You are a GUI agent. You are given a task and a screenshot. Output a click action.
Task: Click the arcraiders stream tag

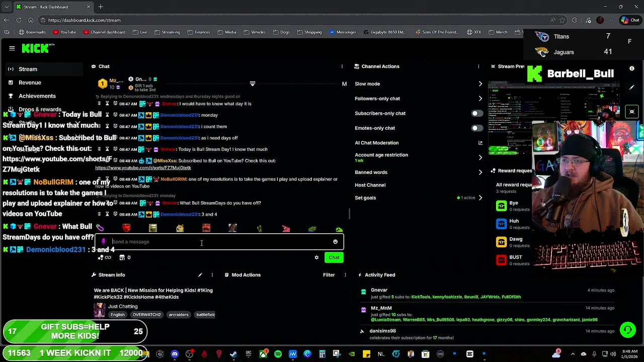point(179,315)
